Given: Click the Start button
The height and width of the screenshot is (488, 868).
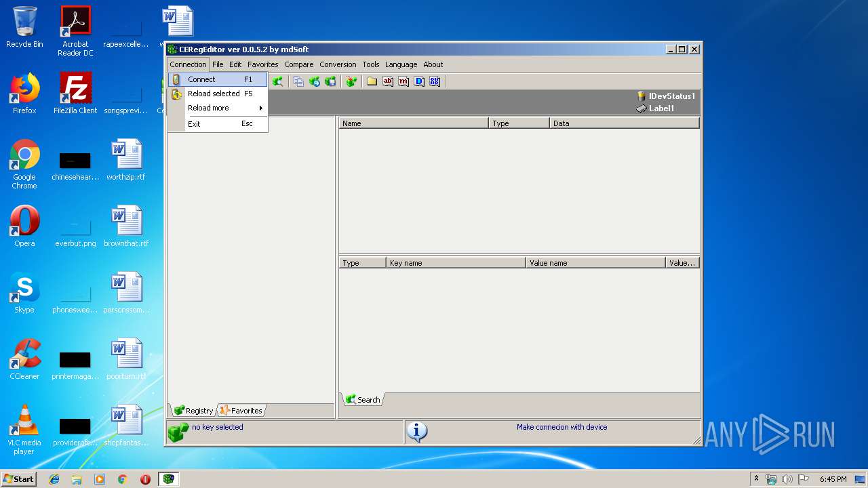Looking at the screenshot, I should [19, 479].
